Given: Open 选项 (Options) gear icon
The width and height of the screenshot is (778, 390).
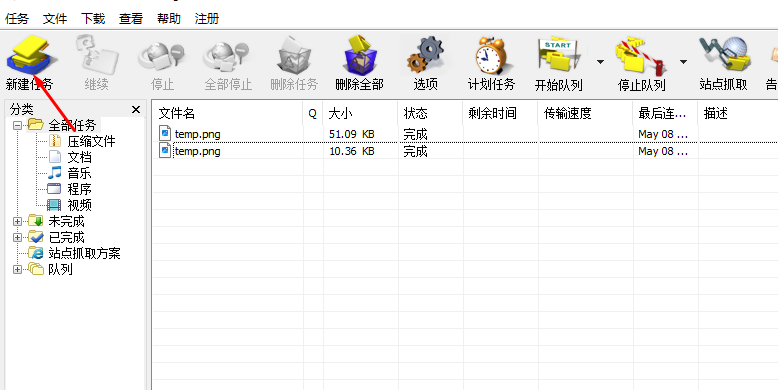Looking at the screenshot, I should 425,55.
